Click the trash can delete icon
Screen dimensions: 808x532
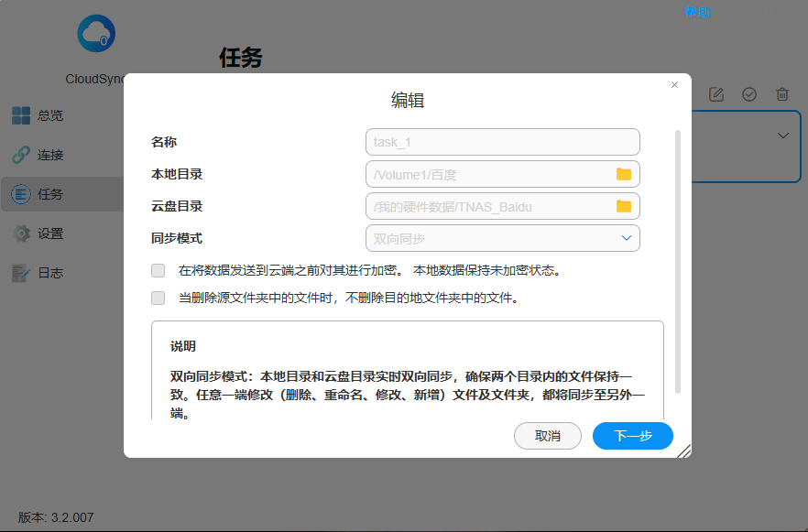[782, 94]
